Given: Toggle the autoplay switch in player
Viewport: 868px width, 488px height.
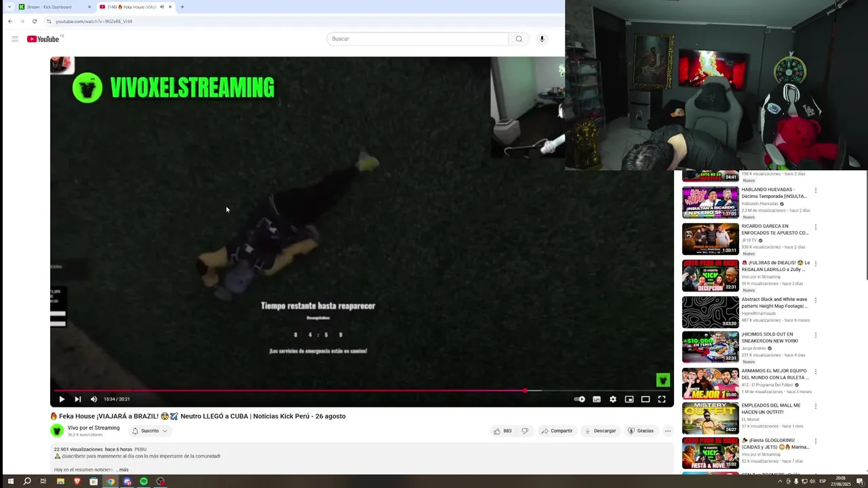Looking at the screenshot, I should point(580,399).
